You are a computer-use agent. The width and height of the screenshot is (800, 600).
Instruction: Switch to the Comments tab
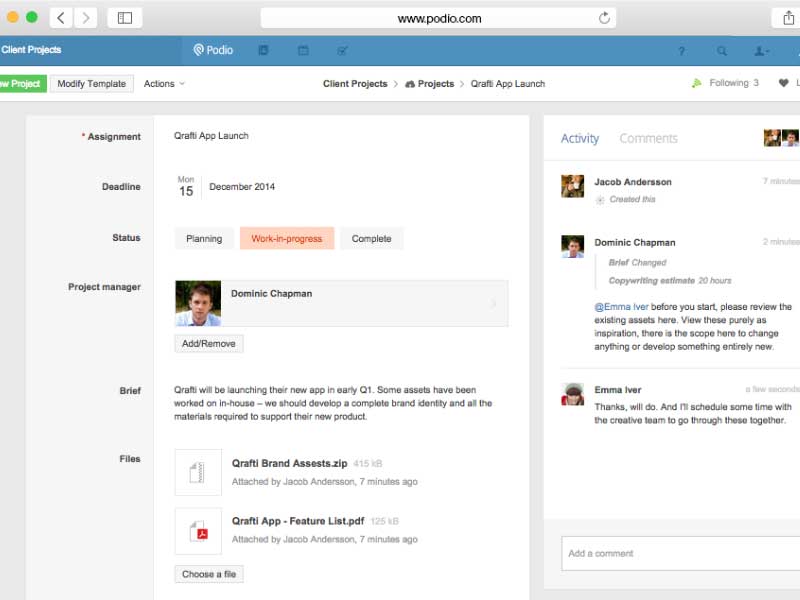pos(648,139)
